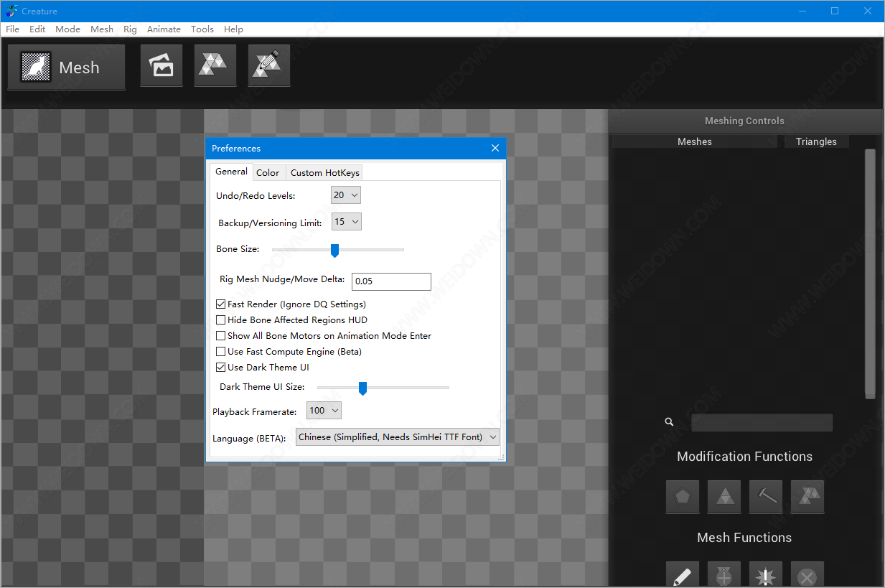Click the Creature app title icon
This screenshot has width=885, height=588.
coord(11,11)
